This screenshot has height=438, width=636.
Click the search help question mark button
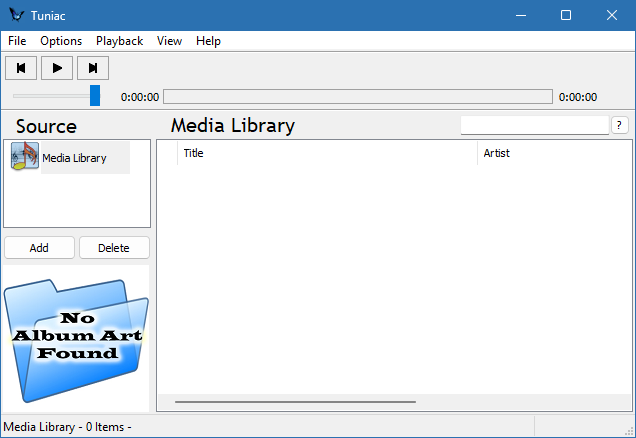(x=620, y=125)
